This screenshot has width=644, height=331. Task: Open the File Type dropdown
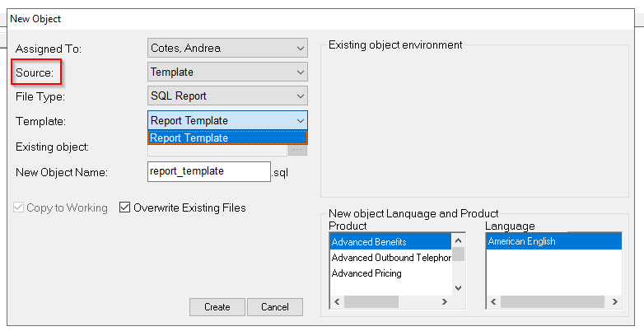[x=299, y=96]
